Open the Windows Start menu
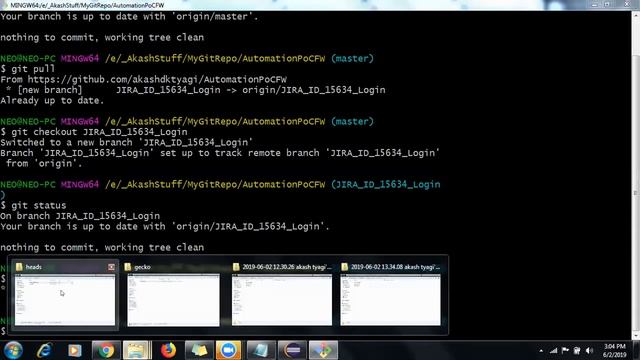This screenshot has height=360, width=640. tap(13, 350)
